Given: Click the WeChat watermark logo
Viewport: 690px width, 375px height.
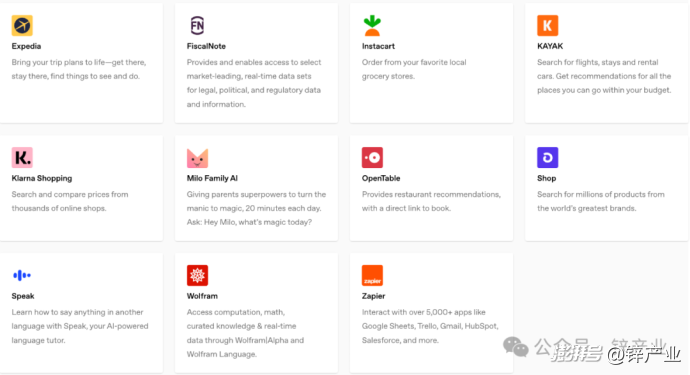Looking at the screenshot, I should [516, 347].
